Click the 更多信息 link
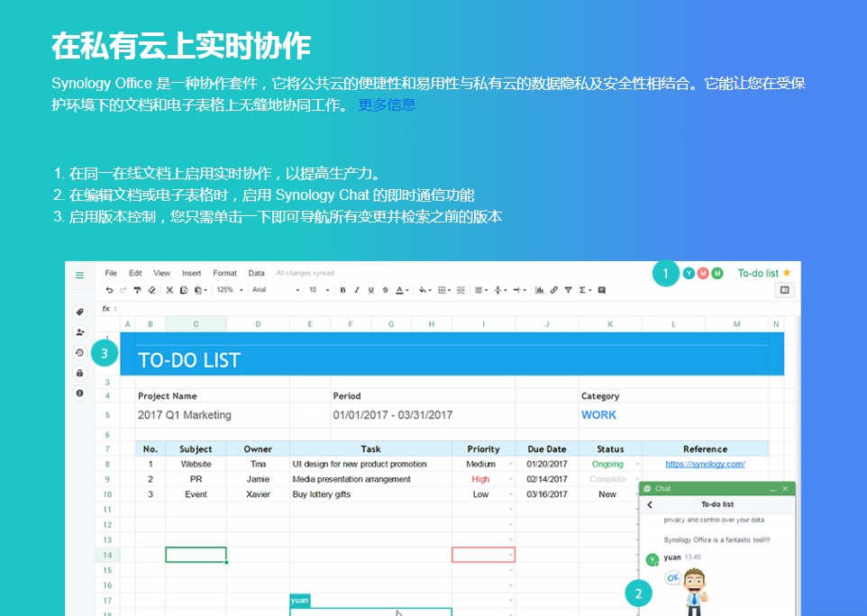The width and height of the screenshot is (867, 616). pyautogui.click(x=387, y=104)
